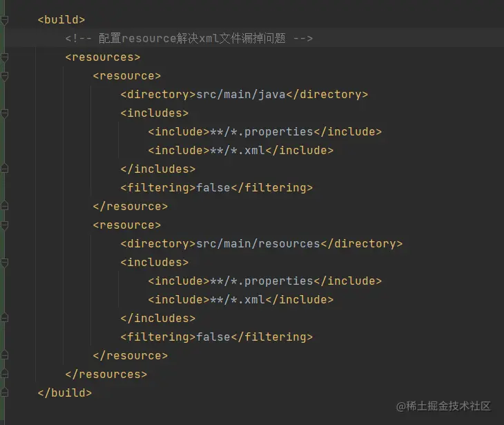Click **/*.properties include under src/main/java
The height and width of the screenshot is (425, 504).
click(x=262, y=131)
